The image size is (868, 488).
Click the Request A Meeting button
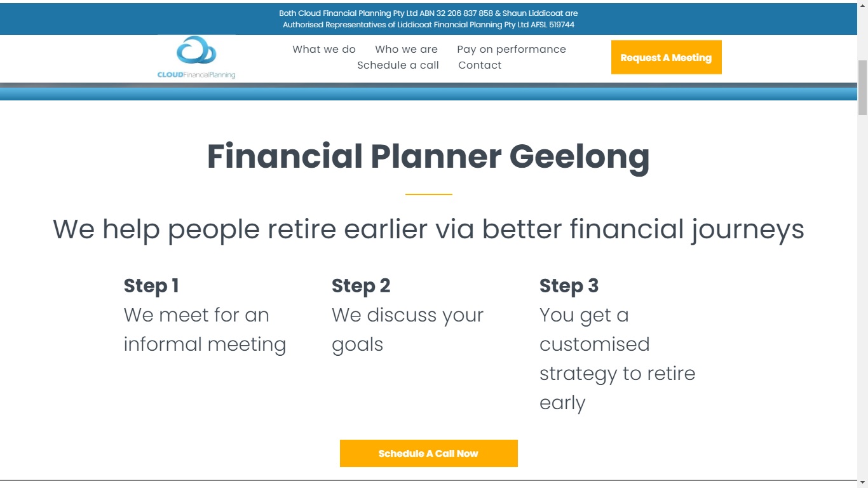click(666, 57)
